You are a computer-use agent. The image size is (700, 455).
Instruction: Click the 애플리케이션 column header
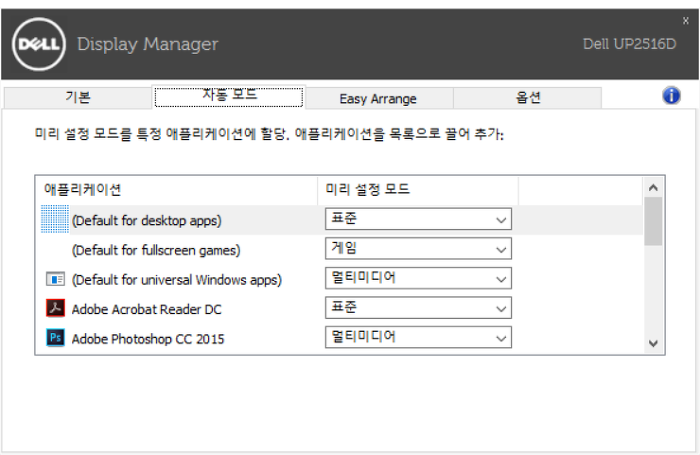pyautogui.click(x=177, y=190)
